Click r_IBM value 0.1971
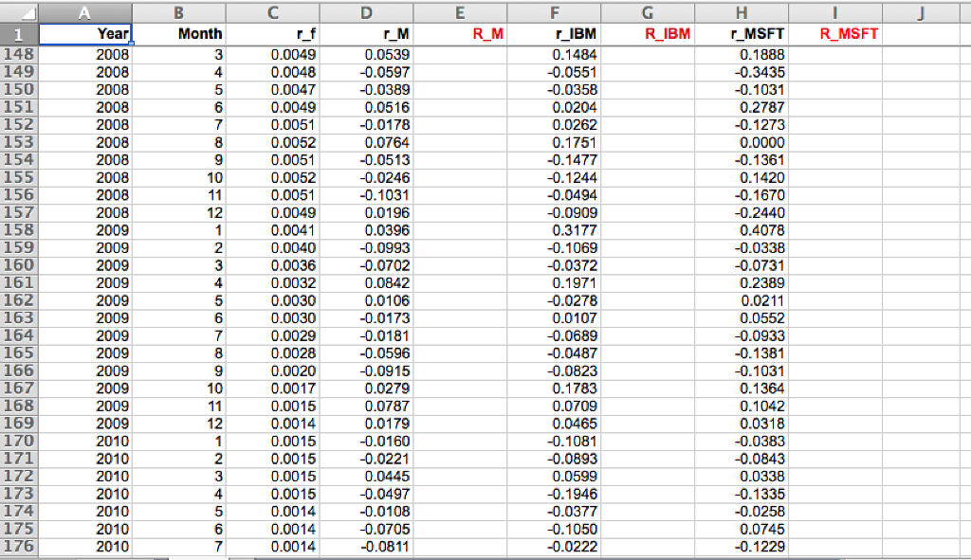The image size is (971, 560). (554, 283)
